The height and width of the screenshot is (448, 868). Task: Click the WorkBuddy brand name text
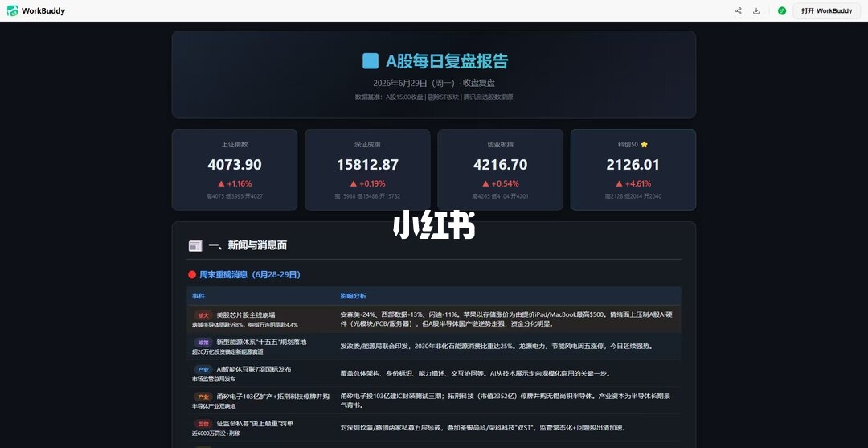point(43,10)
